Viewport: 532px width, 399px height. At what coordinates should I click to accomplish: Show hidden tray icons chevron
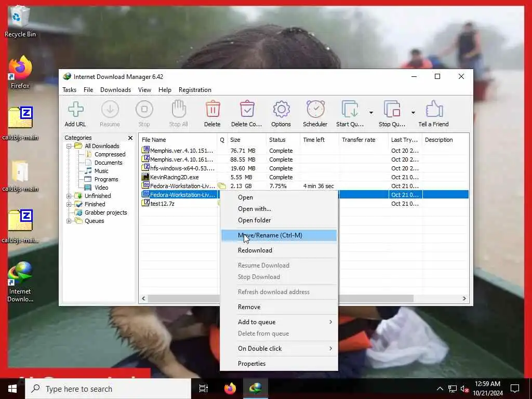click(440, 389)
